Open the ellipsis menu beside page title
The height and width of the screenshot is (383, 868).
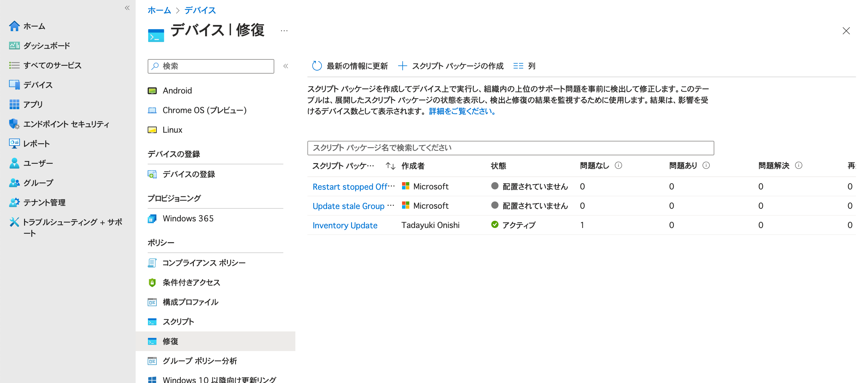tap(284, 31)
